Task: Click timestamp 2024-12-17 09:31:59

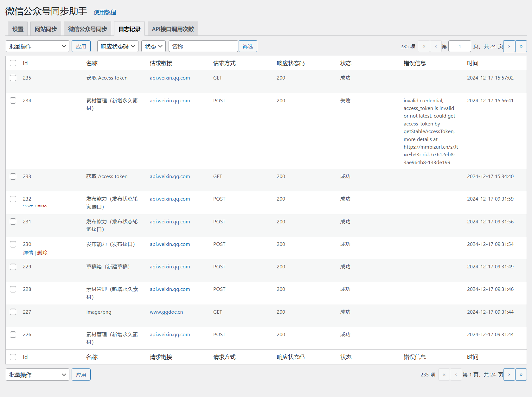Action: tap(490, 199)
